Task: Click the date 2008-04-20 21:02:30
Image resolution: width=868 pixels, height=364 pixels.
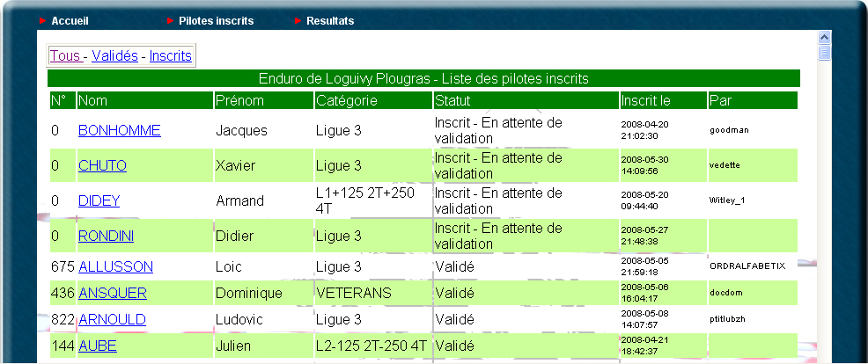Action: (x=645, y=130)
